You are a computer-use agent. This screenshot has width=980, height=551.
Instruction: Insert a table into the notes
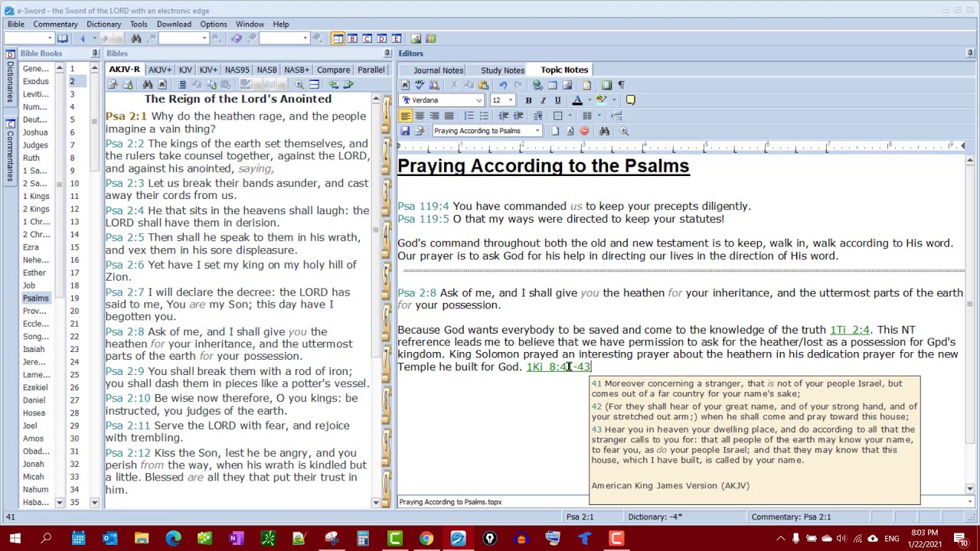tap(552, 85)
